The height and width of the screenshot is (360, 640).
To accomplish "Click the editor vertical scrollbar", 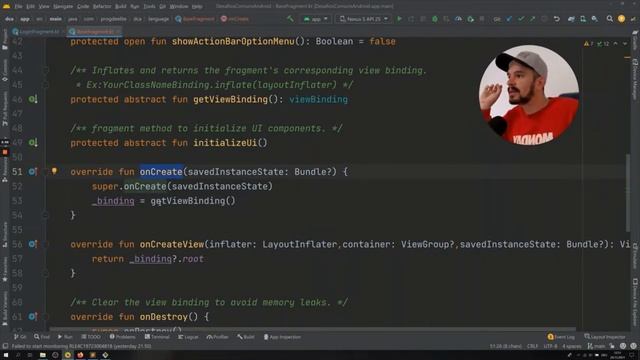I will 628,192.
